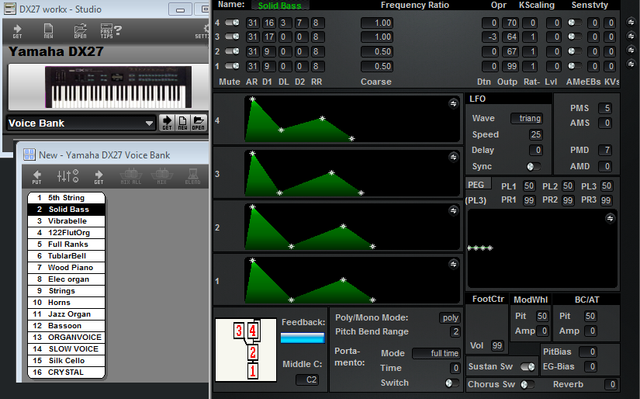Toggle Mute switch for operator 4
The width and height of the screenshot is (640, 399).
click(232, 23)
